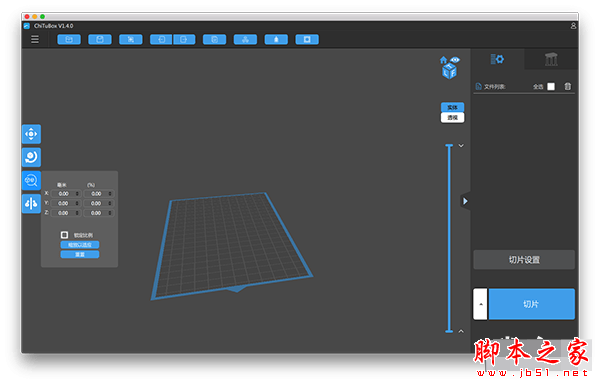
Task: Click the ChiTuBox app logo icon
Action: pos(26,26)
